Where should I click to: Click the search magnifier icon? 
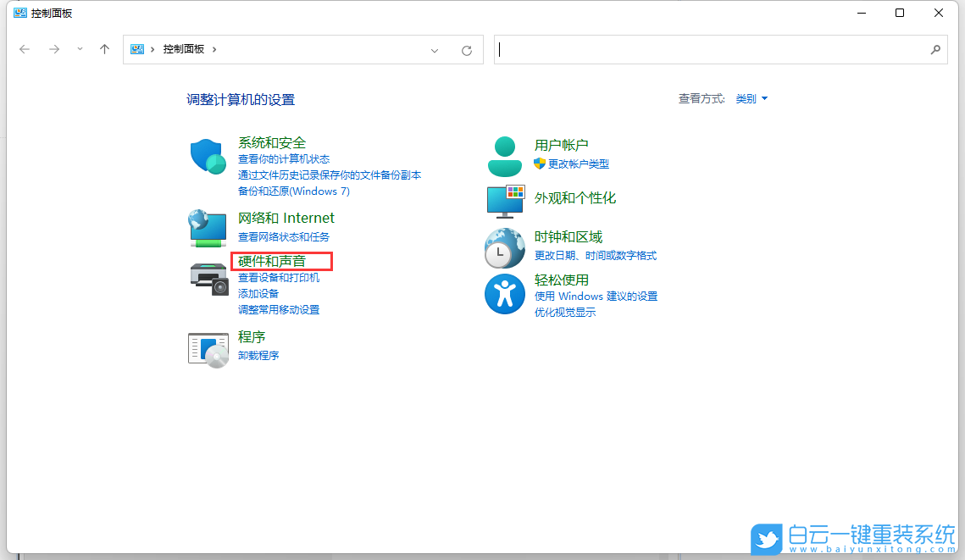[x=935, y=49]
